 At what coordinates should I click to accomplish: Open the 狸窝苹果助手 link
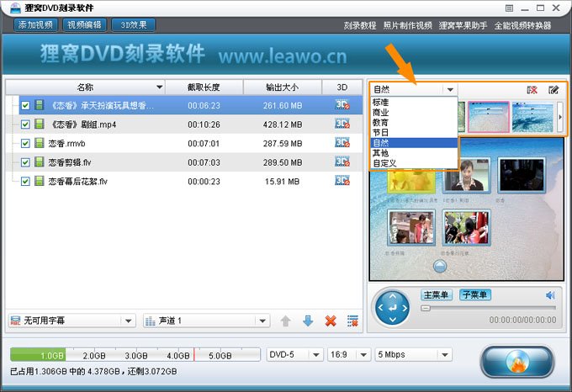[463, 25]
